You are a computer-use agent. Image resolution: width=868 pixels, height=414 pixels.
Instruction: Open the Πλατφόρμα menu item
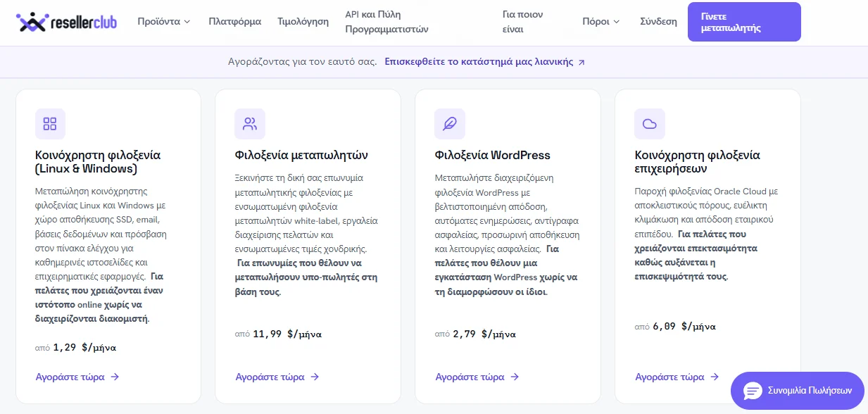(235, 22)
